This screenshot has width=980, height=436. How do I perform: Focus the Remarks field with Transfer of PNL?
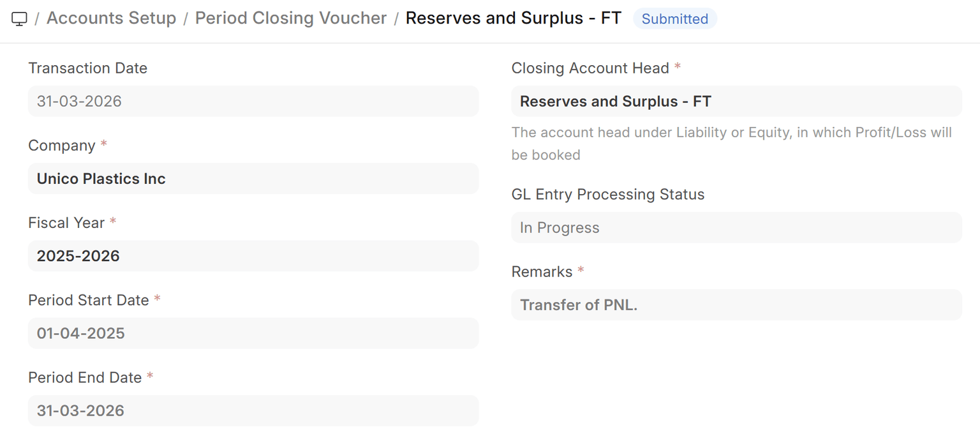[x=736, y=305]
